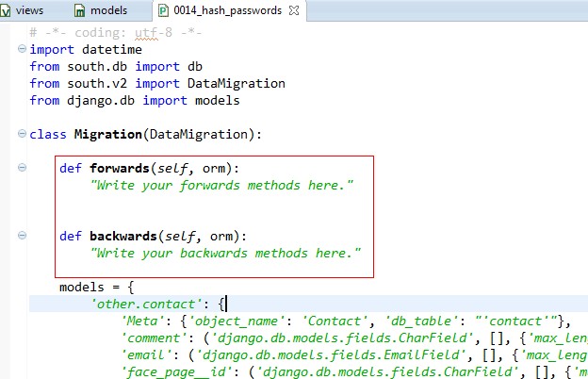588x379 pixels.
Task: Click 'django.db.models.fields.EmailField' string
Action: [x=332, y=355]
